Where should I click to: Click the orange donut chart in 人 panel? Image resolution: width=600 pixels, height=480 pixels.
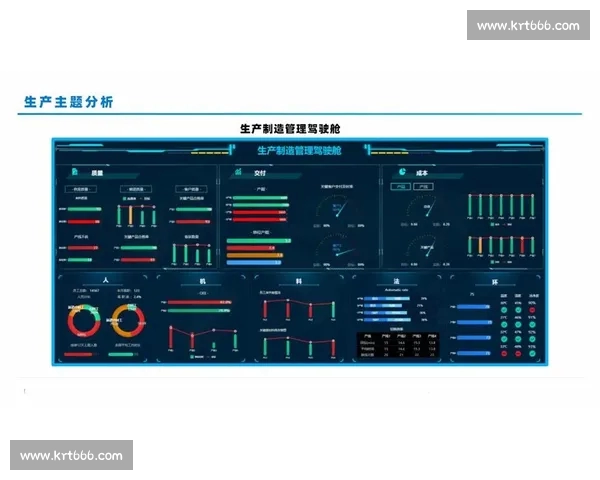click(x=128, y=320)
